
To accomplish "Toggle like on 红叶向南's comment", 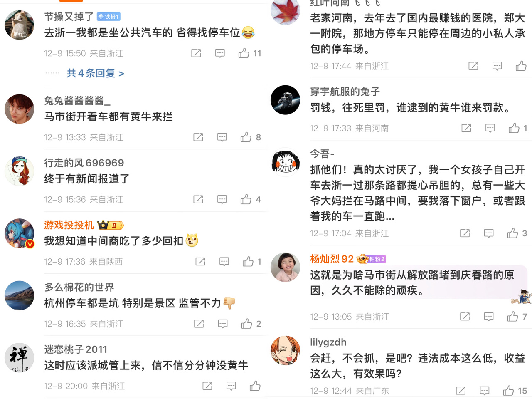I will point(521,66).
